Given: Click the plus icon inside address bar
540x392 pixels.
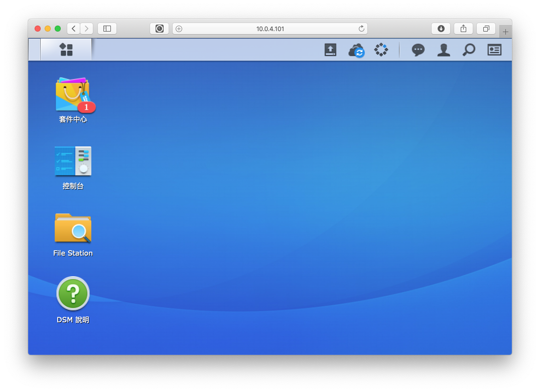Looking at the screenshot, I should point(179,29).
